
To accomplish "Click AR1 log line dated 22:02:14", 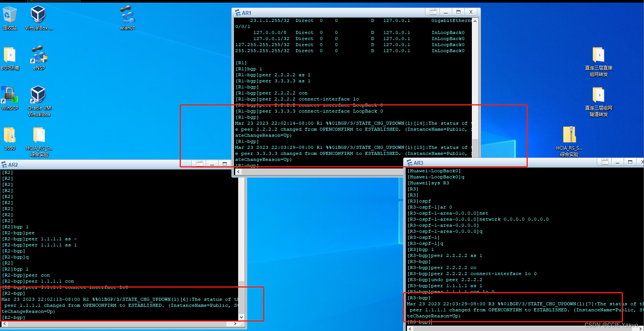I will coord(353,123).
